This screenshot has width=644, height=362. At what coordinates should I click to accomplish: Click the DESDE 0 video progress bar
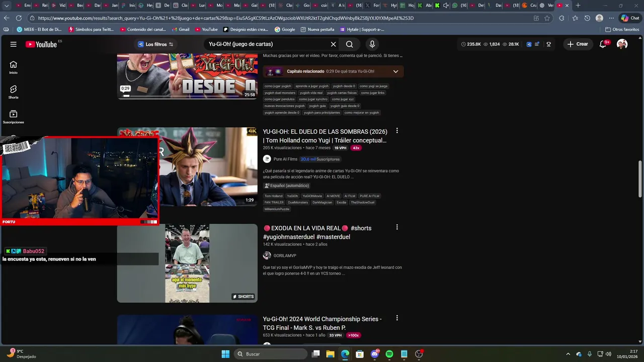click(x=187, y=96)
